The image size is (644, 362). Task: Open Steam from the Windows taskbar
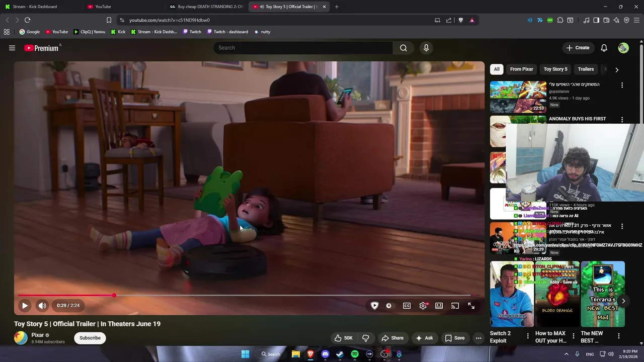(x=340, y=354)
